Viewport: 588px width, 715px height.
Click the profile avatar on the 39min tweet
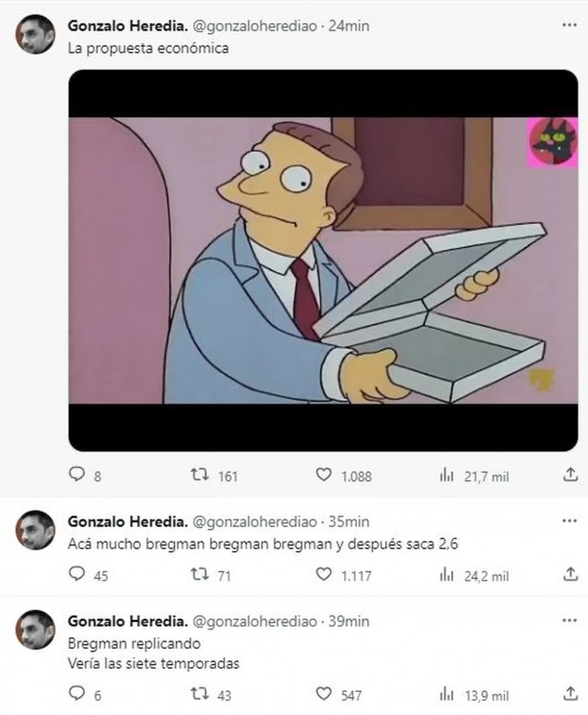tap(36, 633)
